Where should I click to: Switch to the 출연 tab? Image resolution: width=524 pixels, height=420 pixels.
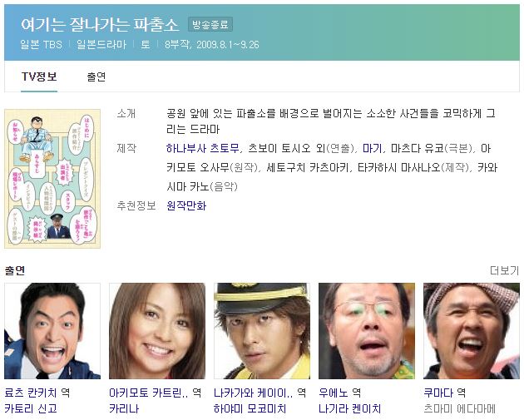[x=96, y=77]
